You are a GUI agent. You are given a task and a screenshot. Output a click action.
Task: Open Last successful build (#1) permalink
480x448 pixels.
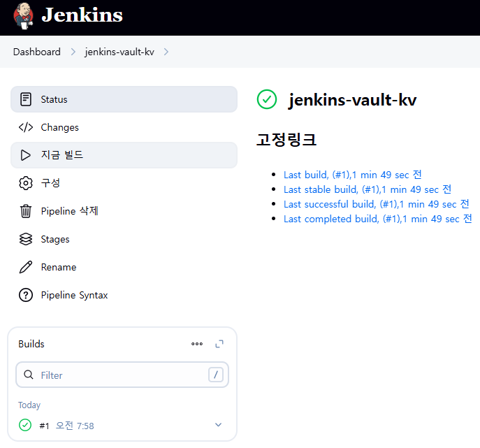[x=376, y=204]
